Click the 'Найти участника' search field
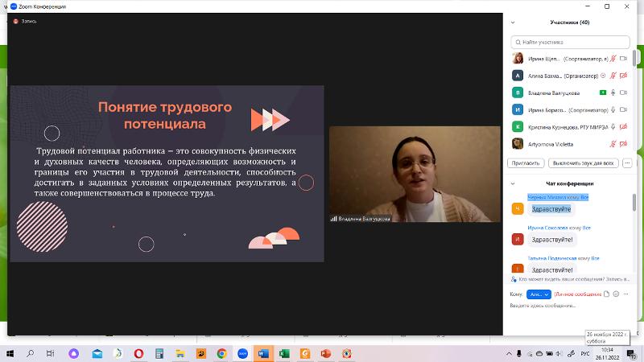The image size is (644, 362). tap(572, 42)
